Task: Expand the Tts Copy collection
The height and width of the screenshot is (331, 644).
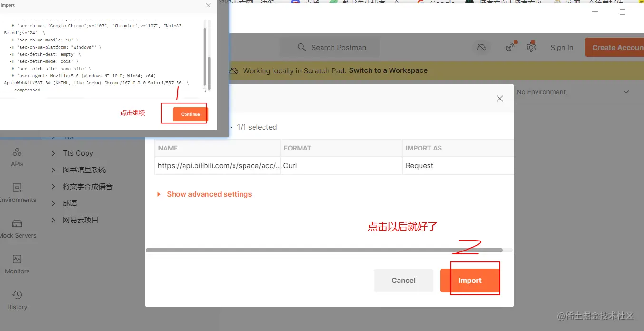Action: pyautogui.click(x=53, y=153)
